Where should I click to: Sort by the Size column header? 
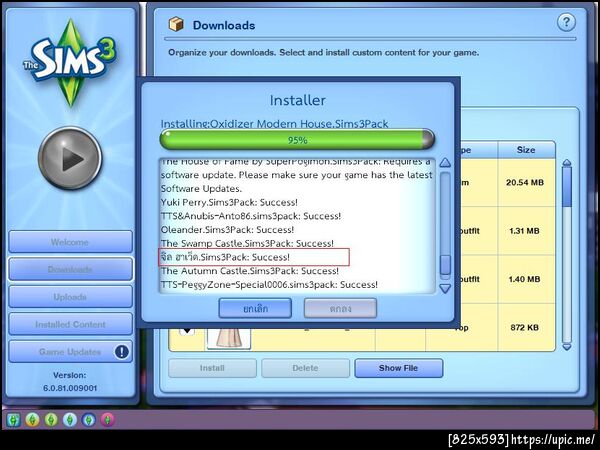click(x=526, y=150)
